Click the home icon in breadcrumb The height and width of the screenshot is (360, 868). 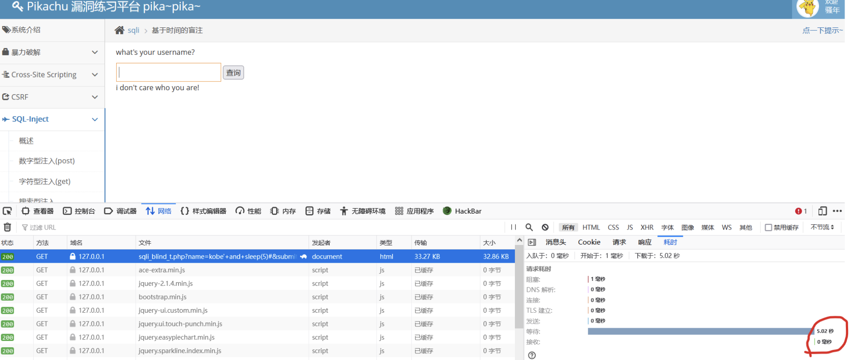click(x=119, y=31)
